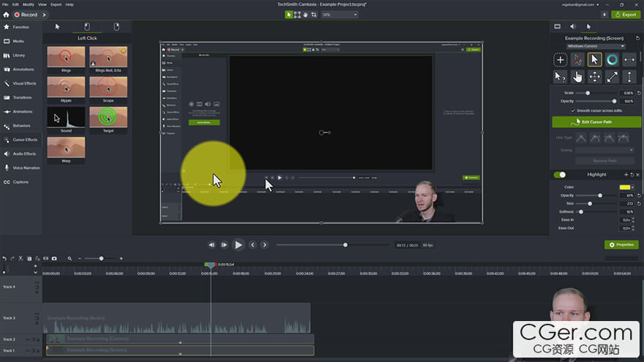Viewport: 644px width, 362px height.
Task: Switch to Right Click effects tab
Action: (x=116, y=27)
